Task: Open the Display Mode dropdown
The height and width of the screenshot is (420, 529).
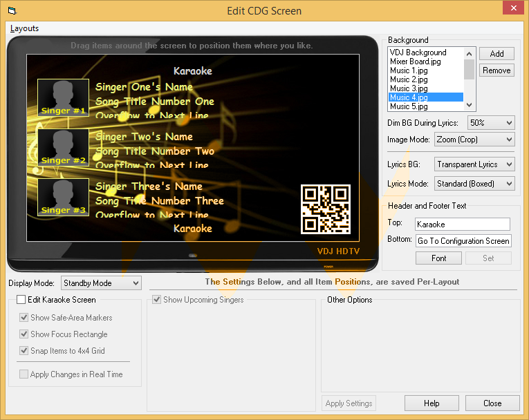Action: (101, 283)
